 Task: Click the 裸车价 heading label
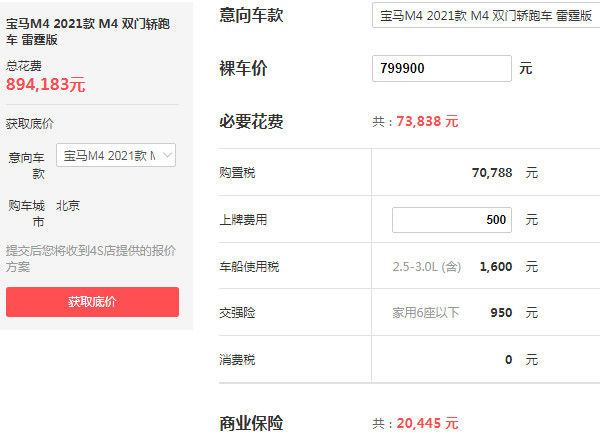pyautogui.click(x=243, y=68)
